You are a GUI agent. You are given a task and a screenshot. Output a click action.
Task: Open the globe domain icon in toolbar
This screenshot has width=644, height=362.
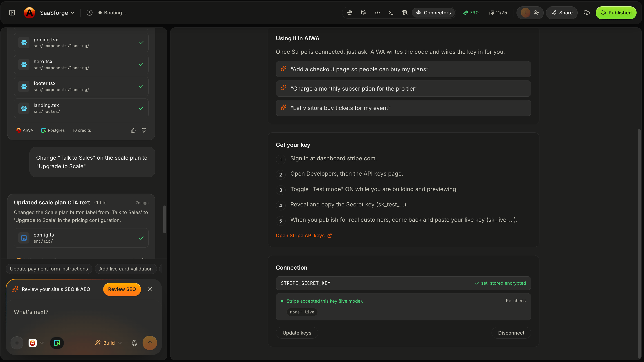click(x=350, y=13)
